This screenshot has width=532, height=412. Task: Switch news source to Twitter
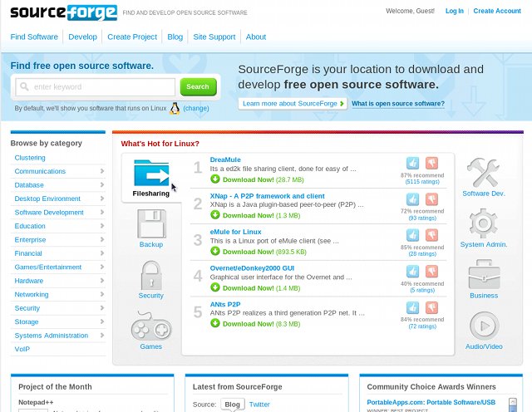tap(259, 405)
